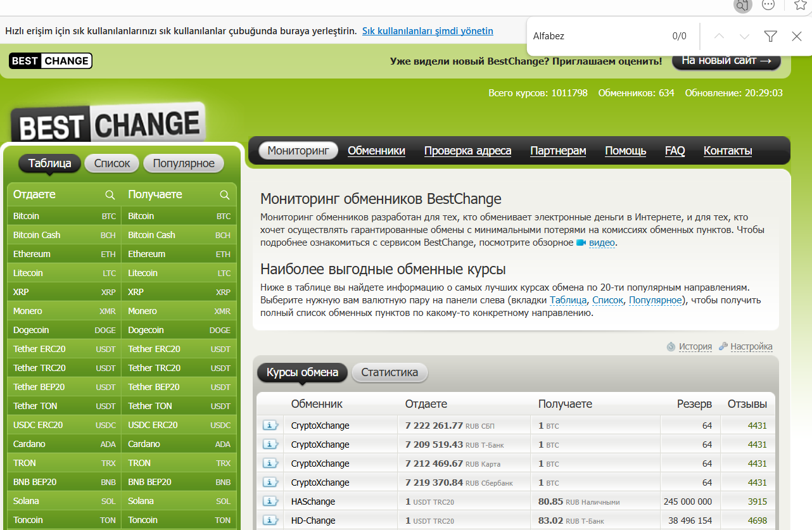This screenshot has width=812, height=530.
Task: Select Cardano in the Отдаете column
Action: (65, 444)
